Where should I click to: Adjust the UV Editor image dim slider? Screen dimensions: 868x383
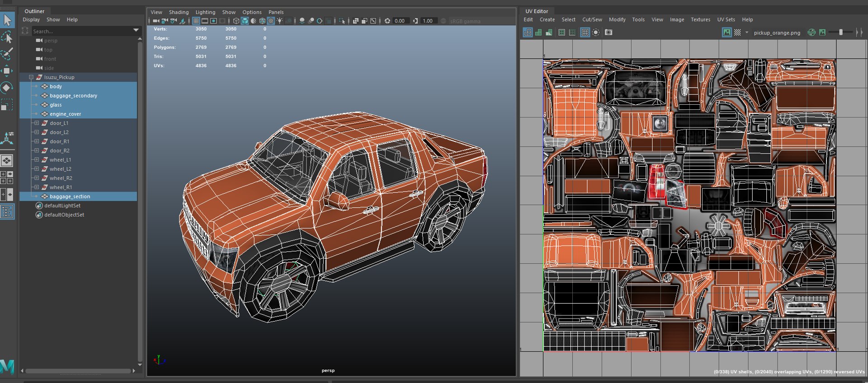pos(842,32)
